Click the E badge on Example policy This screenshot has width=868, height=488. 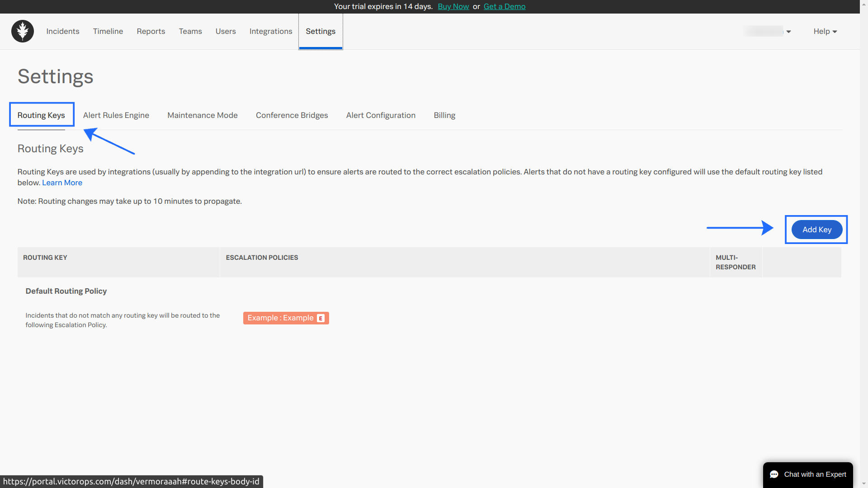[x=321, y=318]
